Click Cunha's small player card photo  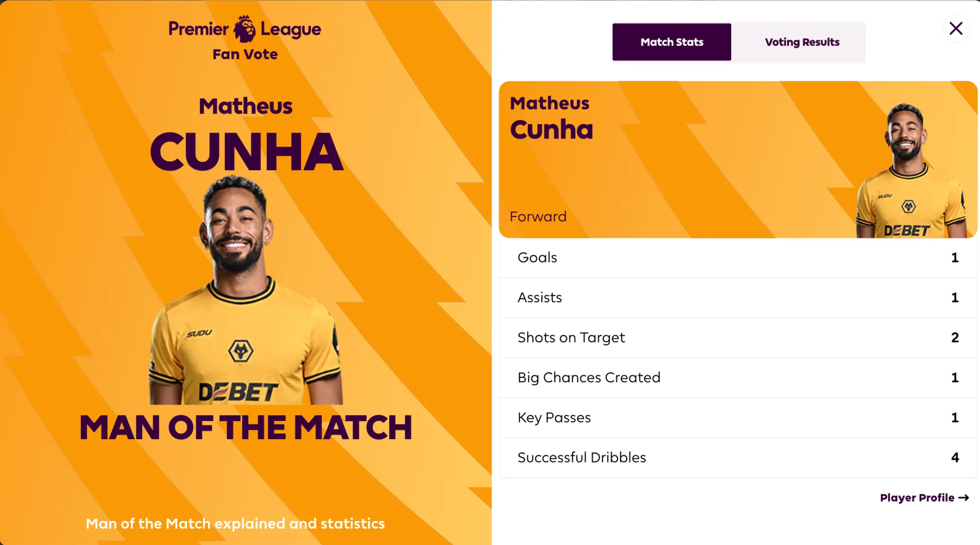point(911,170)
